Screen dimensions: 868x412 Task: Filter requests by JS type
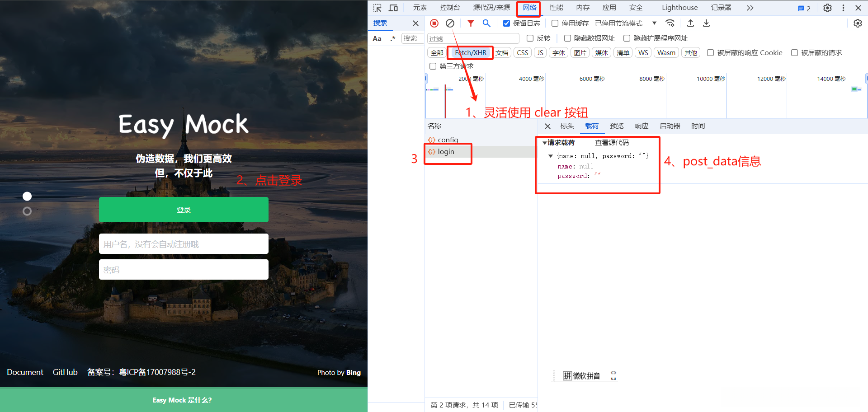[540, 53]
